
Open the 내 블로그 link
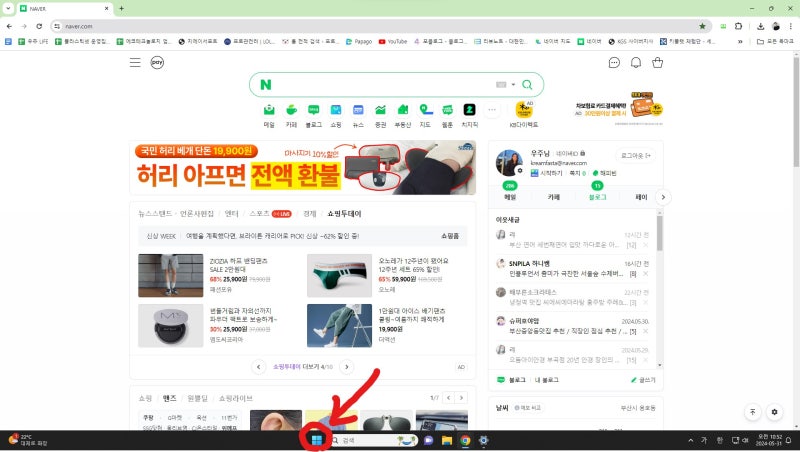point(546,380)
